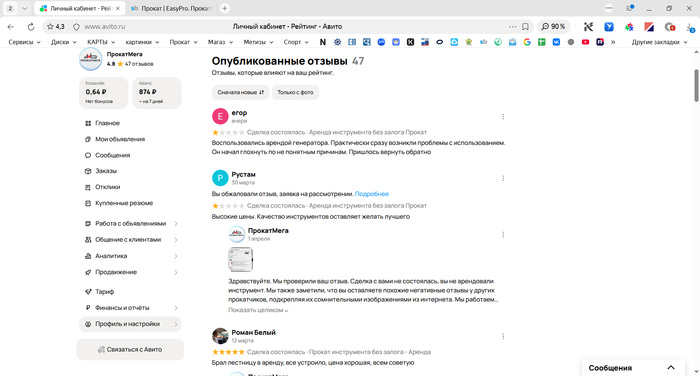Click the www.avito.ru address field
700x376 pixels.
point(104,27)
